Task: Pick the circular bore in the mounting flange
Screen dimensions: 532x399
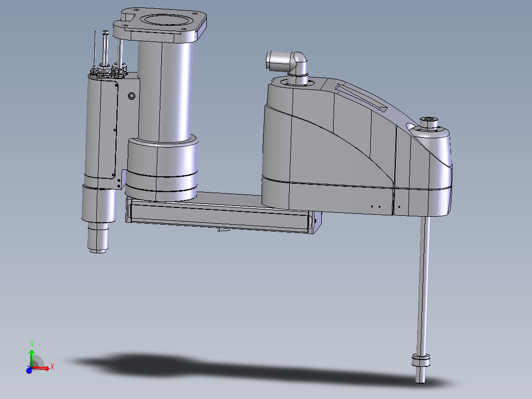Action: tap(166, 20)
